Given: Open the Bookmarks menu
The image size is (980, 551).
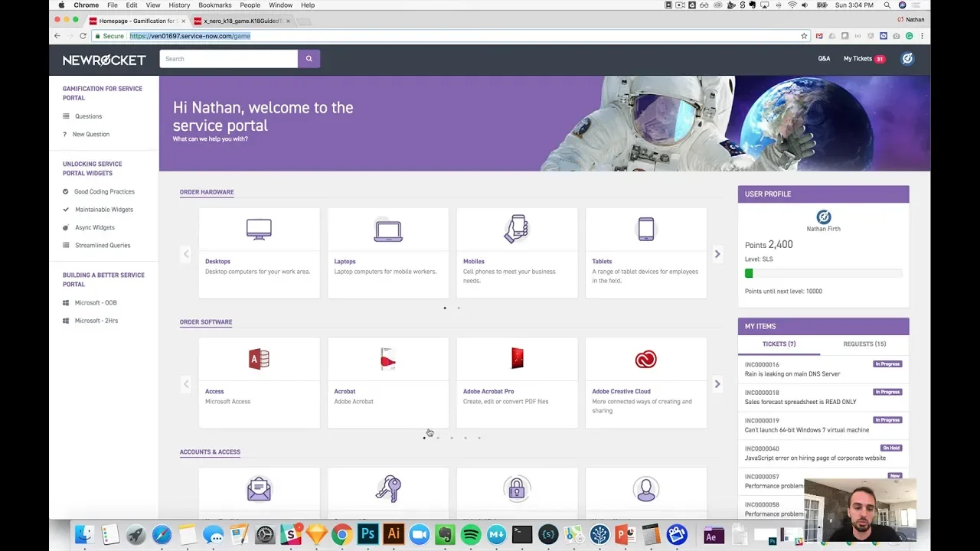Looking at the screenshot, I should pyautogui.click(x=214, y=5).
